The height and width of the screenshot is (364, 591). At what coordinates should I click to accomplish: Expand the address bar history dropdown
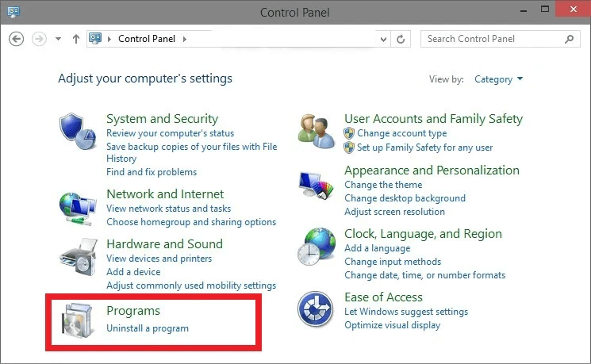tap(384, 39)
